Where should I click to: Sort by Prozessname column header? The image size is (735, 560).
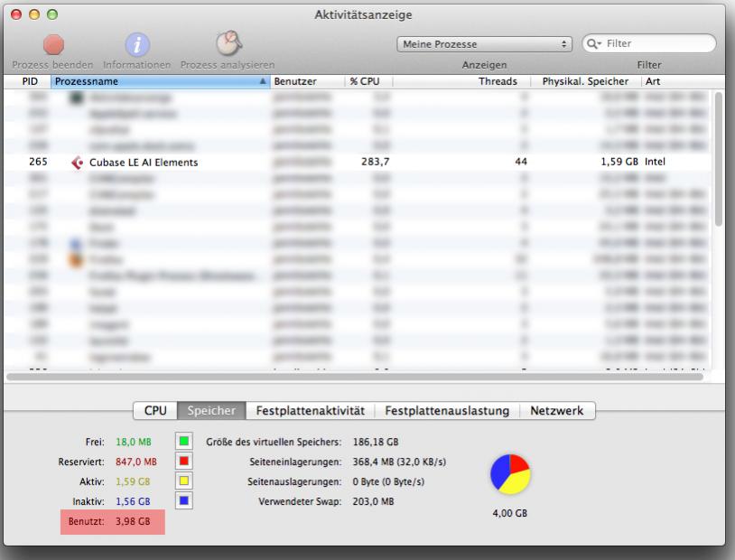159,81
